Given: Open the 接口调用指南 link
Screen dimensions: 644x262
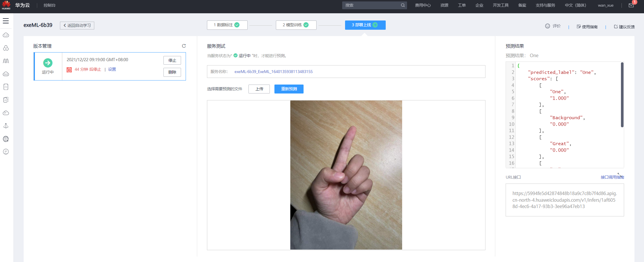Looking at the screenshot, I should coord(612,177).
